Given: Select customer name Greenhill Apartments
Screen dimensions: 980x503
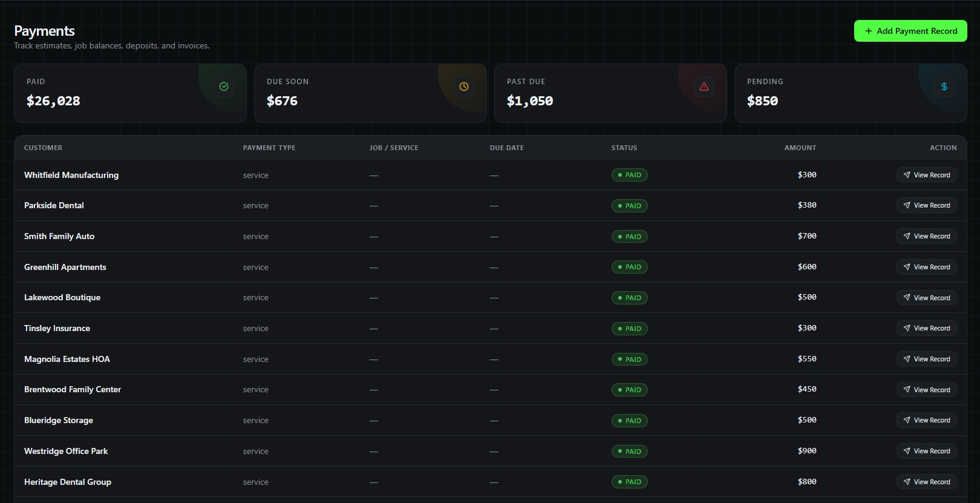Looking at the screenshot, I should click(65, 267).
